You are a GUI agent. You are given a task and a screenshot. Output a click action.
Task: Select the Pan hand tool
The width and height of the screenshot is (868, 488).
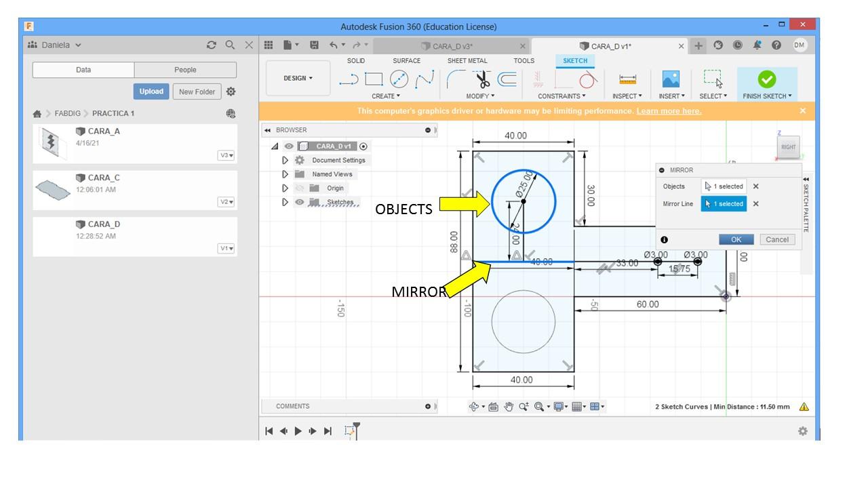(x=509, y=407)
